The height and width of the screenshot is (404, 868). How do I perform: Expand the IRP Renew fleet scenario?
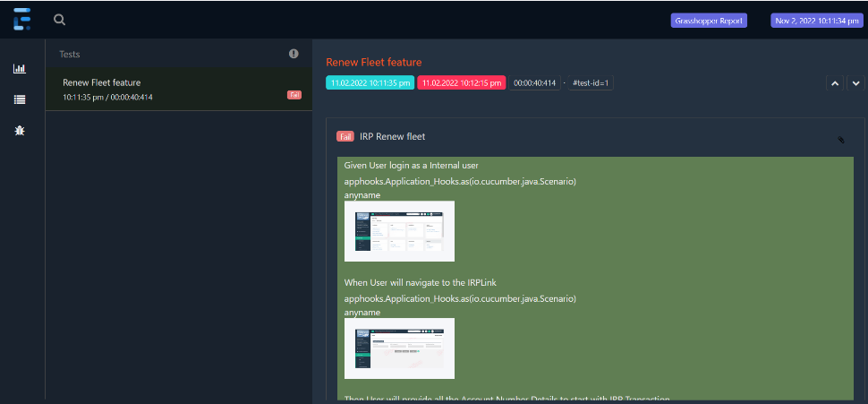coord(393,136)
